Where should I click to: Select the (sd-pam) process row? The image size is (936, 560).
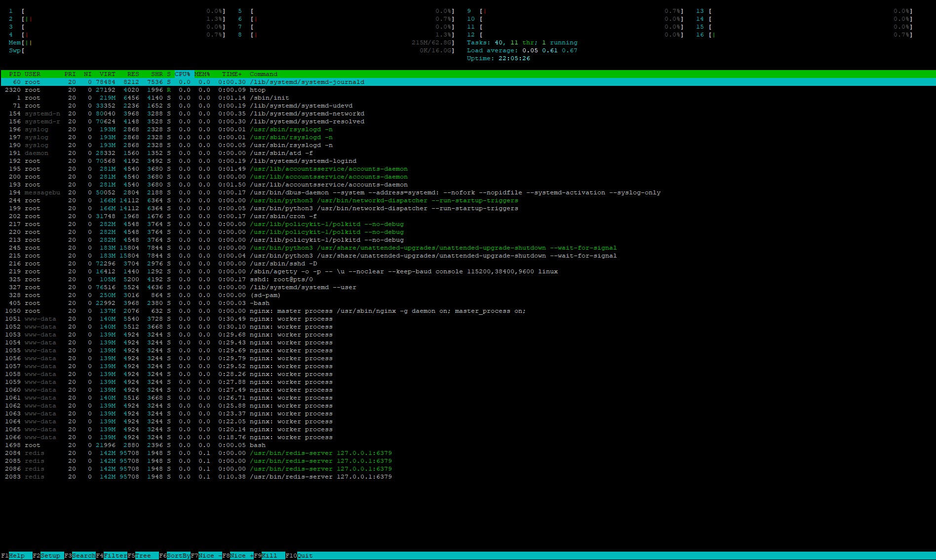[x=468, y=295]
